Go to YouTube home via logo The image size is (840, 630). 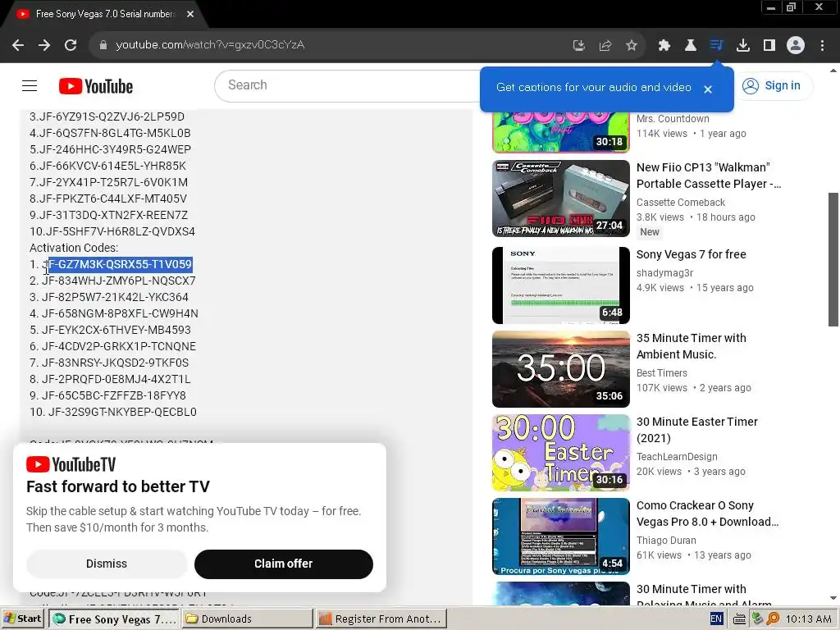pyautogui.click(x=96, y=86)
